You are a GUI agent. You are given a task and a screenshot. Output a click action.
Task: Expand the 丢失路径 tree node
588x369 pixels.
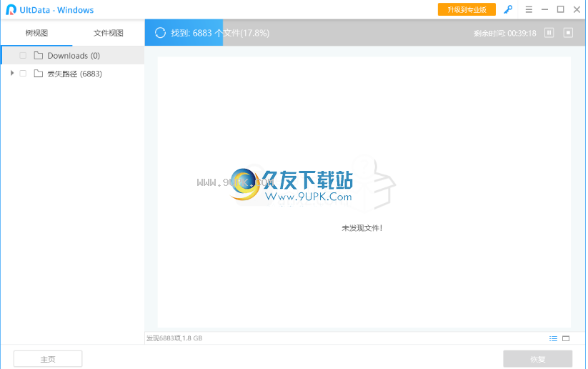[12, 73]
